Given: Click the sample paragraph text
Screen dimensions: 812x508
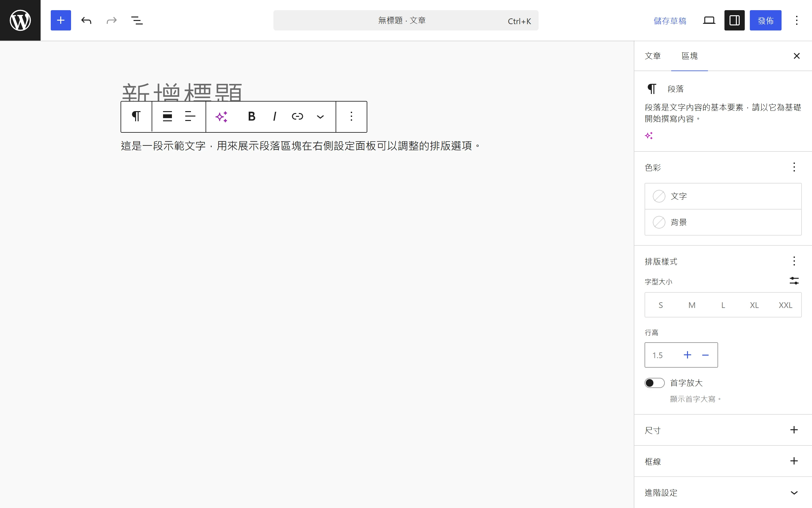Looking at the screenshot, I should [x=301, y=146].
